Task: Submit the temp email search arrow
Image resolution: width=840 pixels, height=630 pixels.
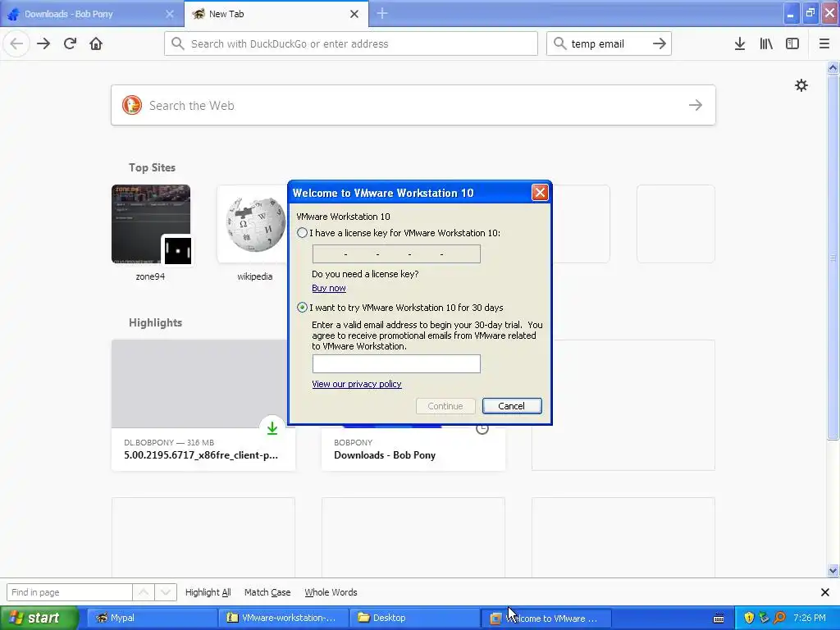Action: pos(660,44)
